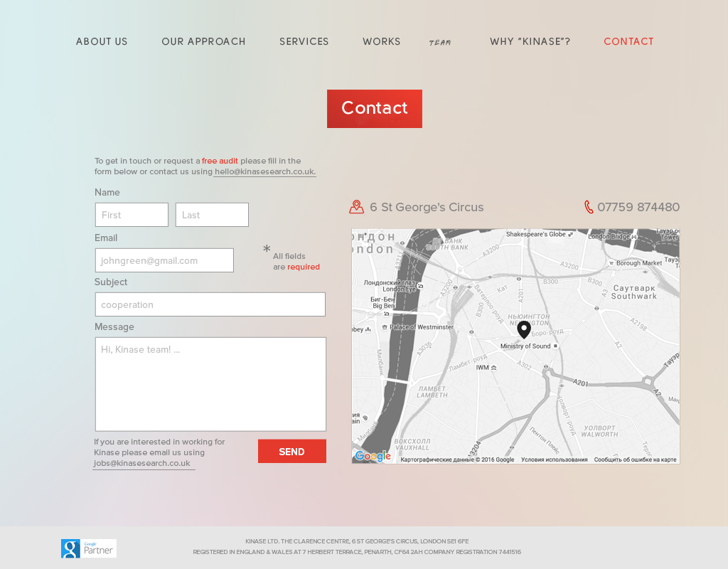Viewport: 728px width, 569px height.
Task: Click the Kinase Ltd. address footer line
Action: 357,541
